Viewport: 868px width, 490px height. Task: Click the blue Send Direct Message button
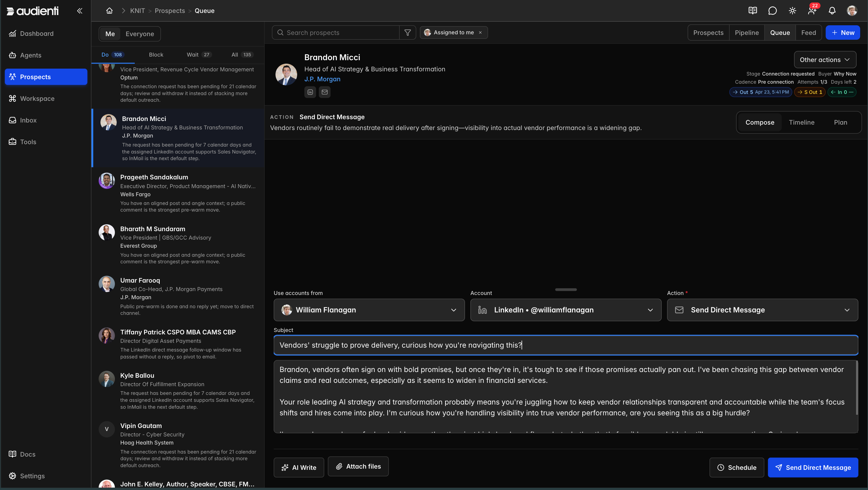click(x=813, y=467)
